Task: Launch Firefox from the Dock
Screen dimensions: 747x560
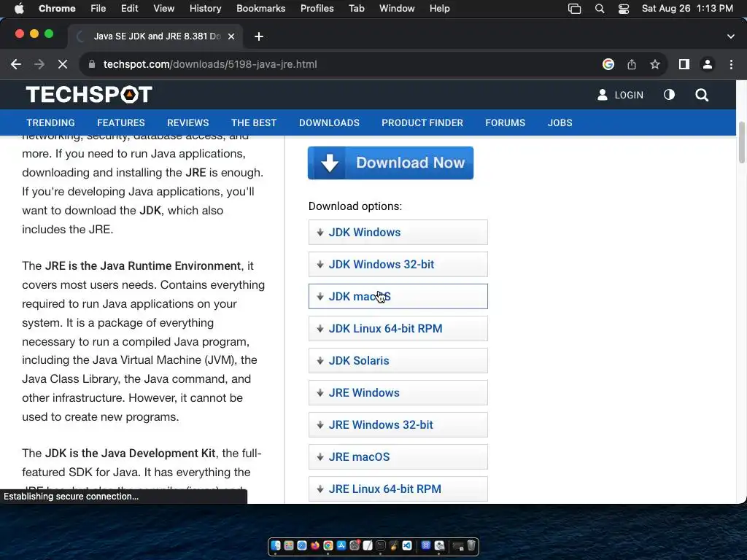Action: (315, 545)
